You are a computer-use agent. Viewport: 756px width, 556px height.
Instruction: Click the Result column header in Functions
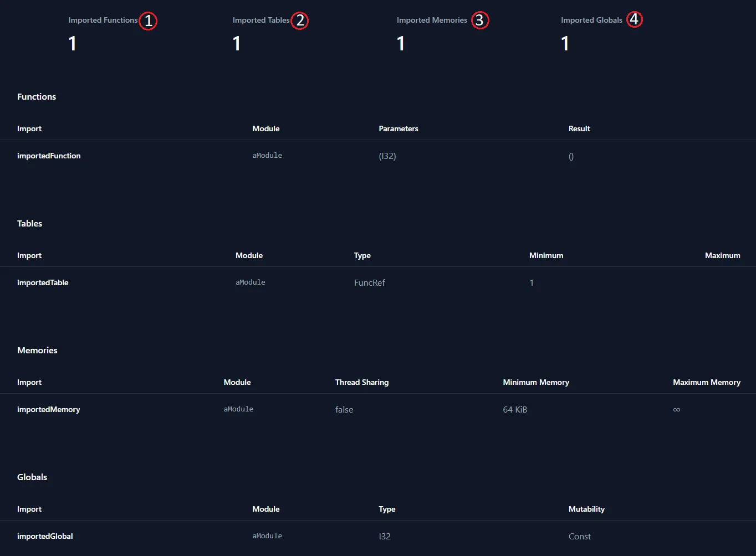point(579,128)
